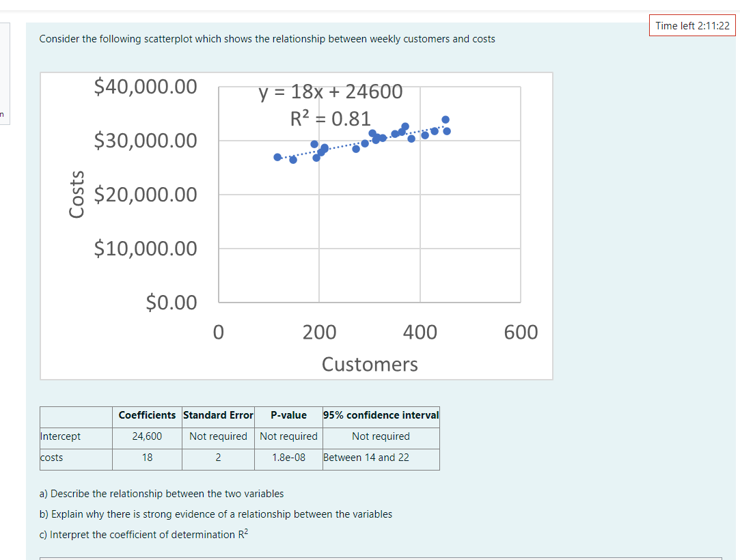This screenshot has height=560, width=740.
Task: Click the equation y = 18x + 24600
Action: 331,91
